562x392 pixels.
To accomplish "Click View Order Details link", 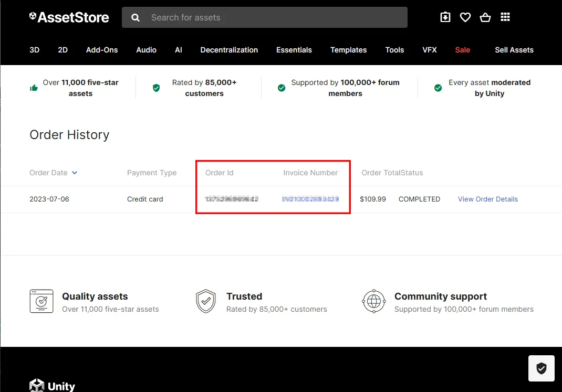I will (488, 199).
